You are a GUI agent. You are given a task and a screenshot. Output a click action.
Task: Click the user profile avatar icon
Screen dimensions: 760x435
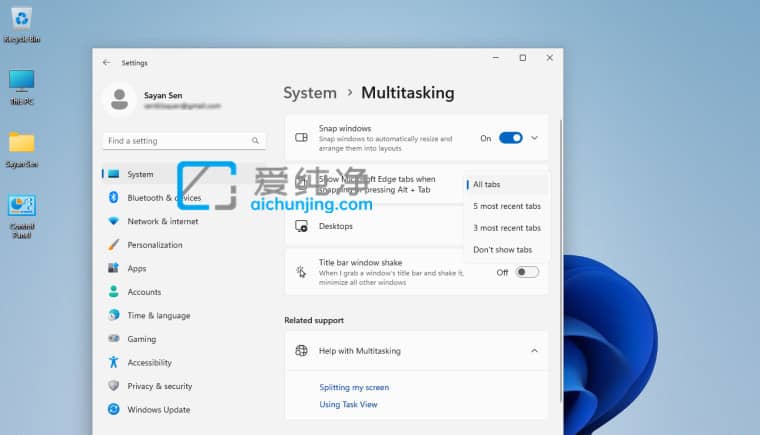tap(119, 99)
